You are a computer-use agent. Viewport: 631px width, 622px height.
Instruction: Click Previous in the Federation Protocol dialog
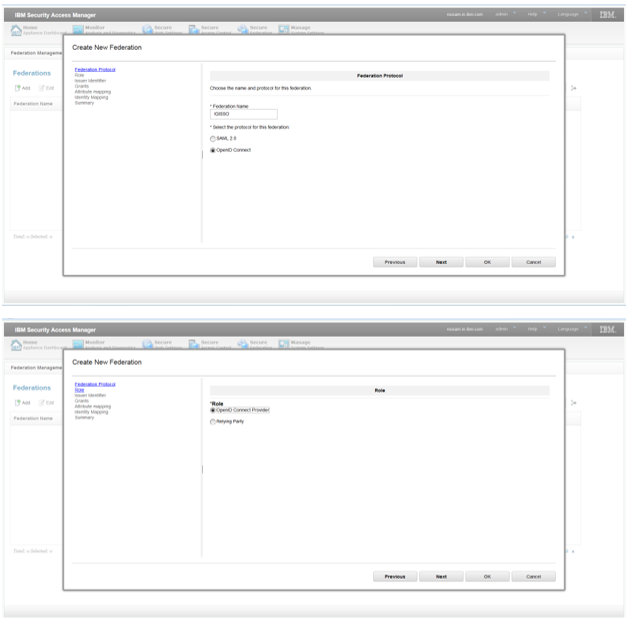pos(395,262)
